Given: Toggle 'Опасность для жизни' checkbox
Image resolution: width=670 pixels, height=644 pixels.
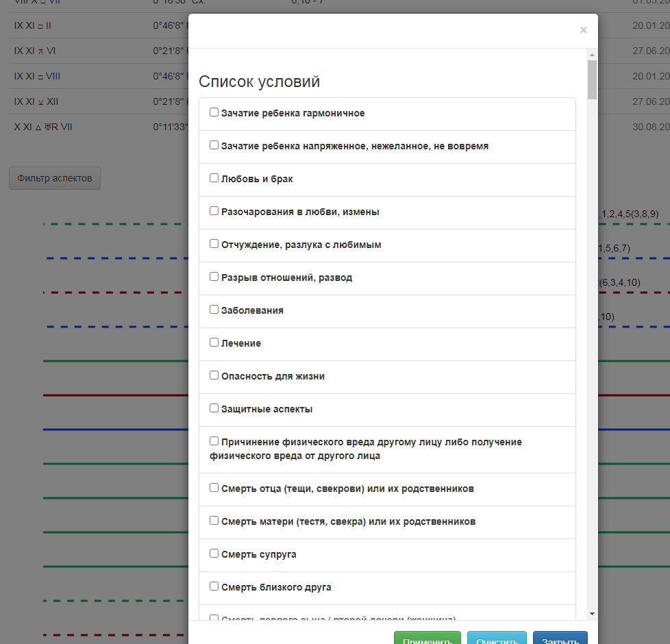Looking at the screenshot, I should click(214, 375).
